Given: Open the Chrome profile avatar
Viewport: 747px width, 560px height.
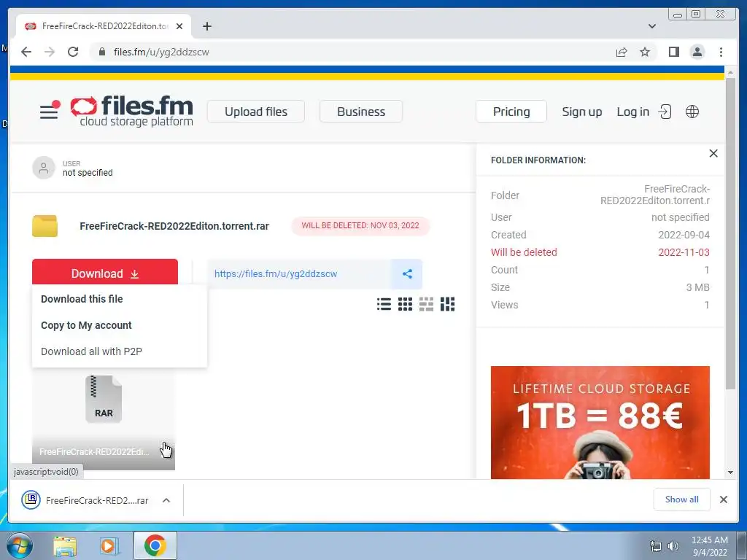Looking at the screenshot, I should tap(697, 52).
